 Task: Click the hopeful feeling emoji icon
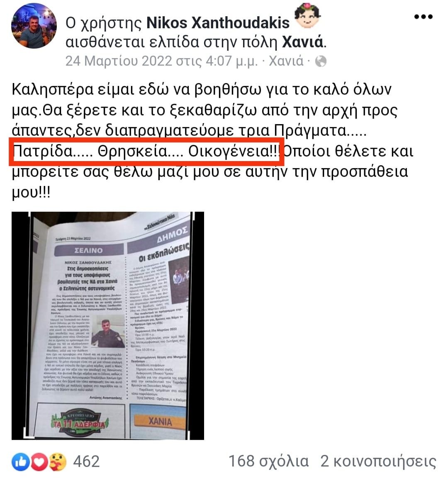point(307,15)
